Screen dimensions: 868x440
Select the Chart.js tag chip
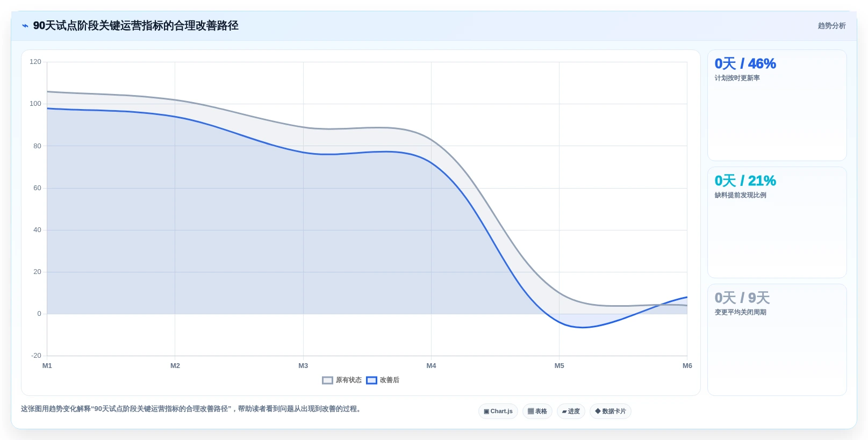click(x=498, y=412)
